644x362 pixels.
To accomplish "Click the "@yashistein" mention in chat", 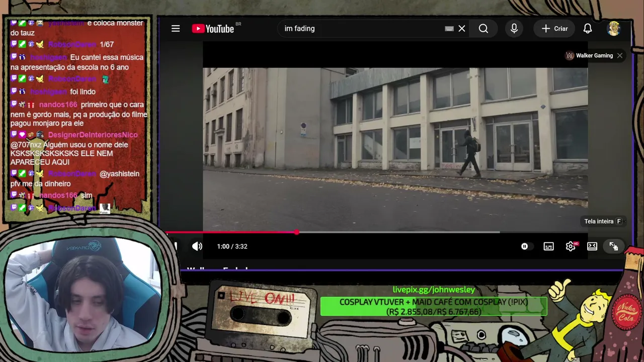I will (x=119, y=173).
